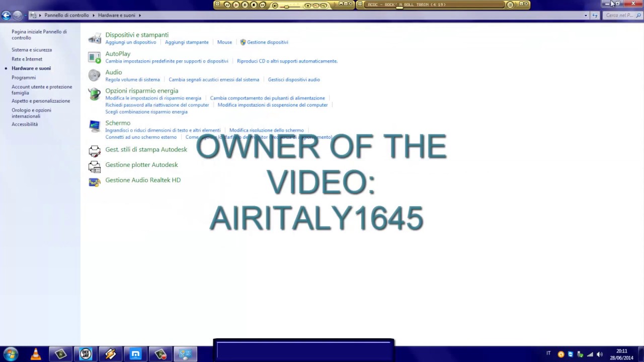This screenshot has width=644, height=362.
Task: Click the IT language indicator
Action: (549, 353)
